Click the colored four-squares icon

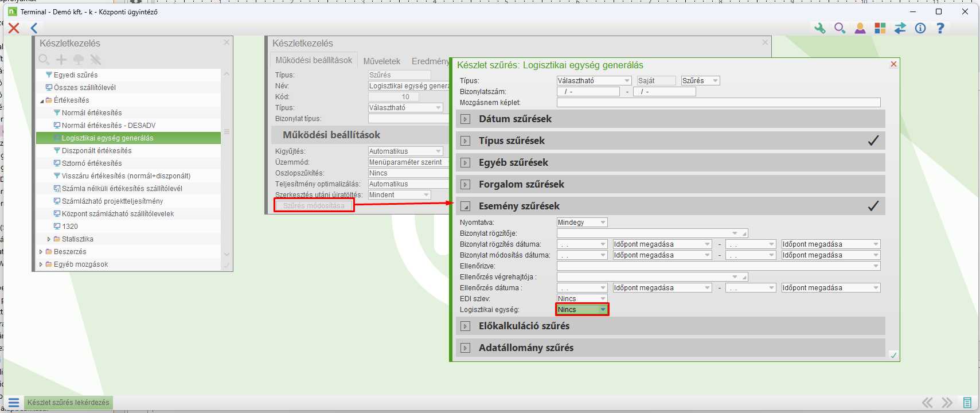(880, 28)
